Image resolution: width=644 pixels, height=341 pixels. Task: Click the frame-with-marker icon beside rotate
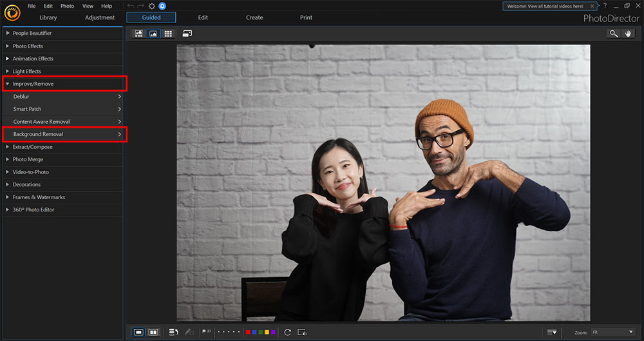(302, 332)
